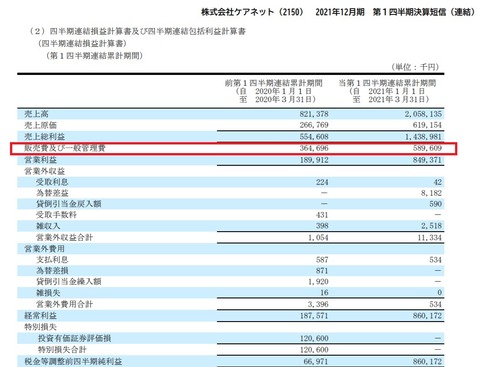
Task: Click operating income value 849,371
Action: (427, 160)
